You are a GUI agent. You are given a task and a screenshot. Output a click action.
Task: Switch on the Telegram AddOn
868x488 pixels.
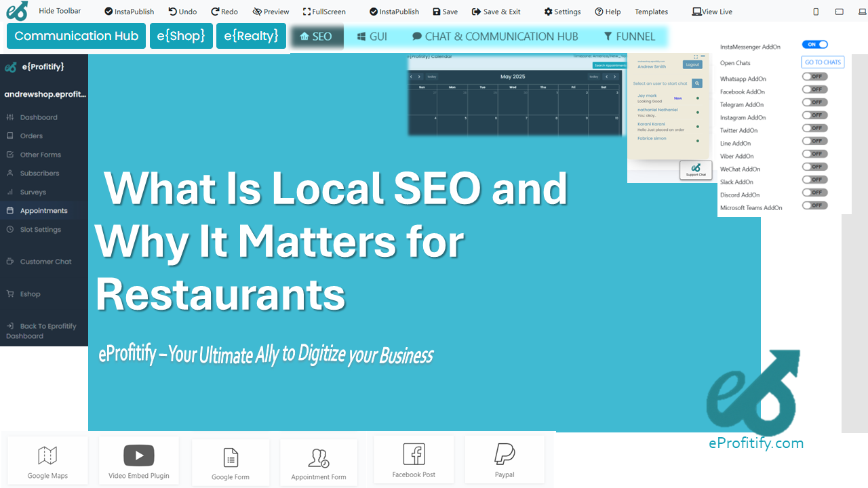pyautogui.click(x=814, y=102)
